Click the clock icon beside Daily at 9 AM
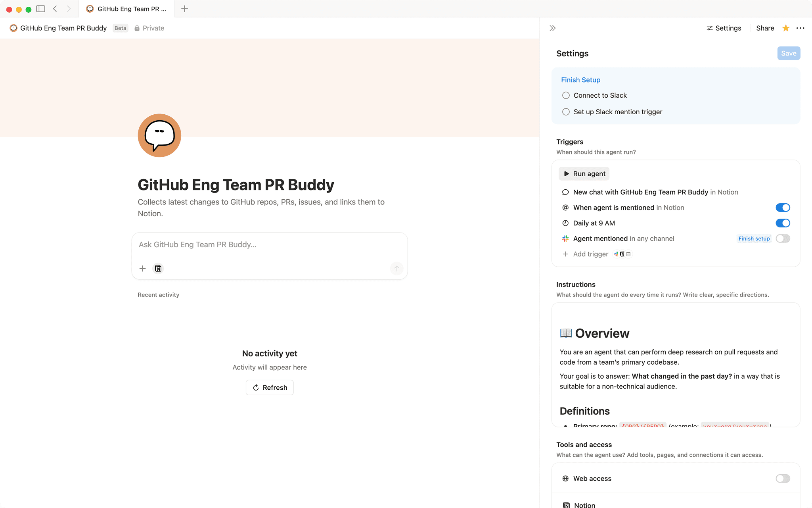This screenshot has height=508, width=812. [x=565, y=223]
